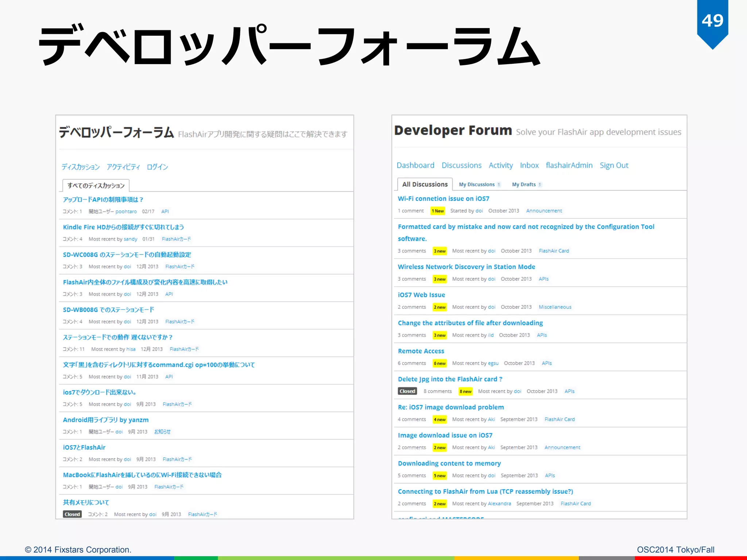Open APIs category on Wireless Network Discovery row
This screenshot has width=747, height=560.
(543, 279)
